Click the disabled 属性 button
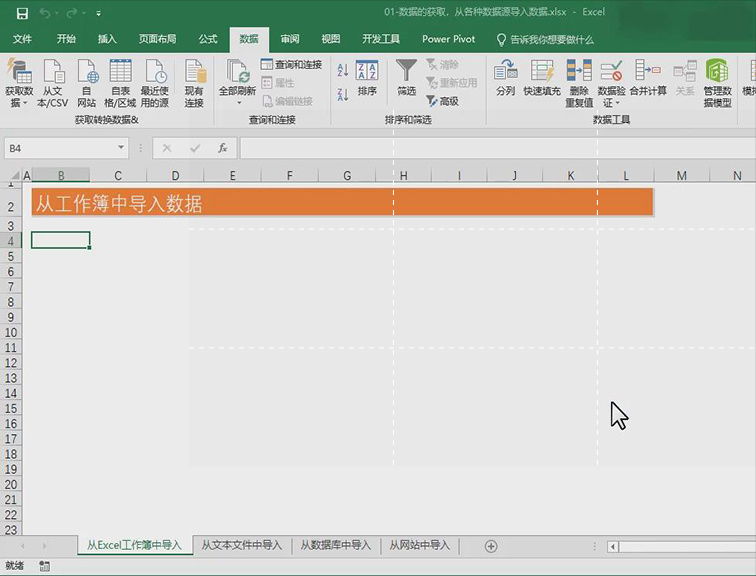Screen dimensions: 756x576 click(278, 83)
